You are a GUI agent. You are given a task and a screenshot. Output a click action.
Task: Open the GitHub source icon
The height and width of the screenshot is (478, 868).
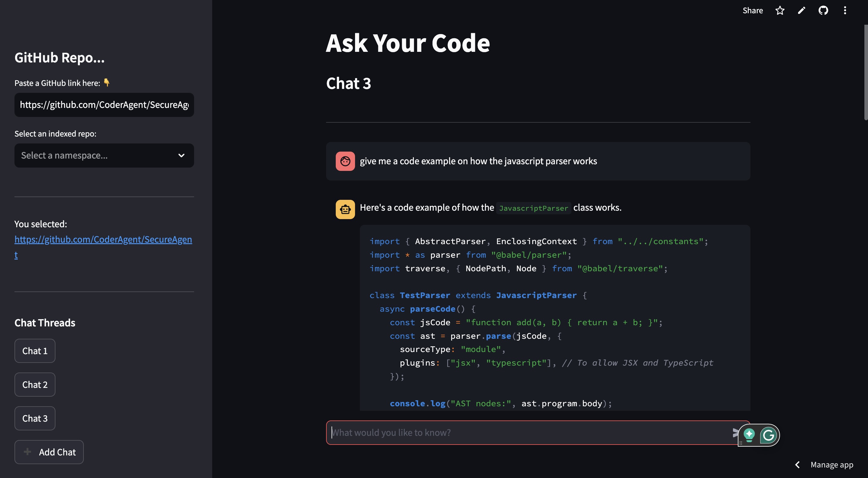823,11
